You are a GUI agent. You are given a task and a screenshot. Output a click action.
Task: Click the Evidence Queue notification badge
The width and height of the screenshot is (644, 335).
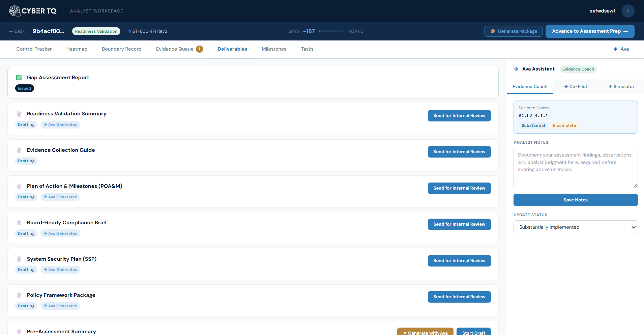199,49
